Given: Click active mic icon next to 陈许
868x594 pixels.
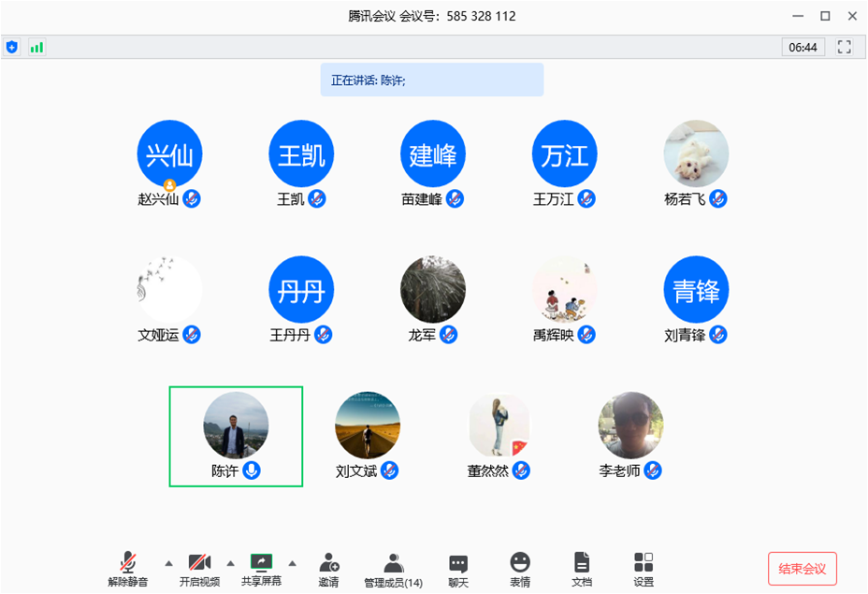Looking at the screenshot, I should click(252, 471).
